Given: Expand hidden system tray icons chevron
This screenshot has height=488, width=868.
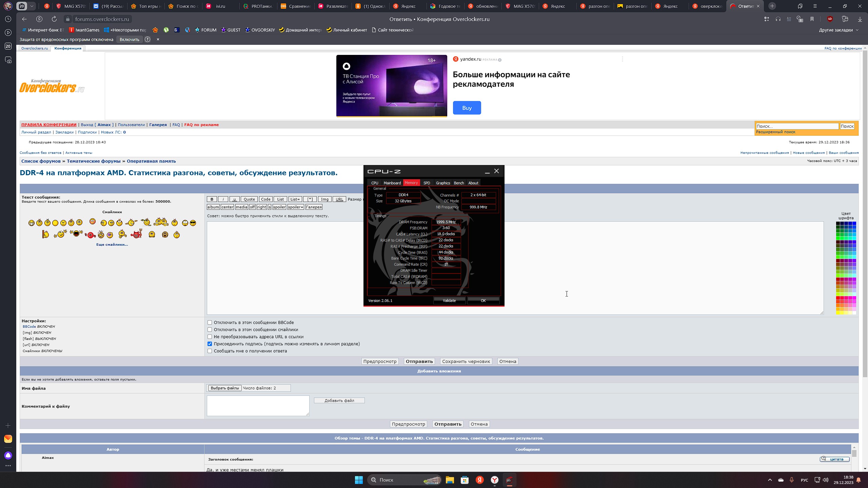Looking at the screenshot, I should click(x=770, y=480).
